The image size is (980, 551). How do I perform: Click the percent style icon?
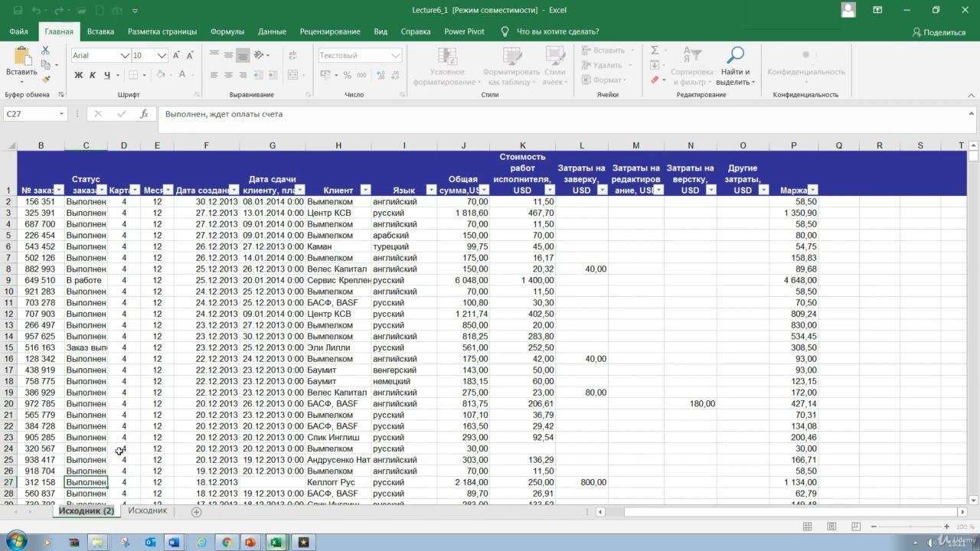point(348,75)
